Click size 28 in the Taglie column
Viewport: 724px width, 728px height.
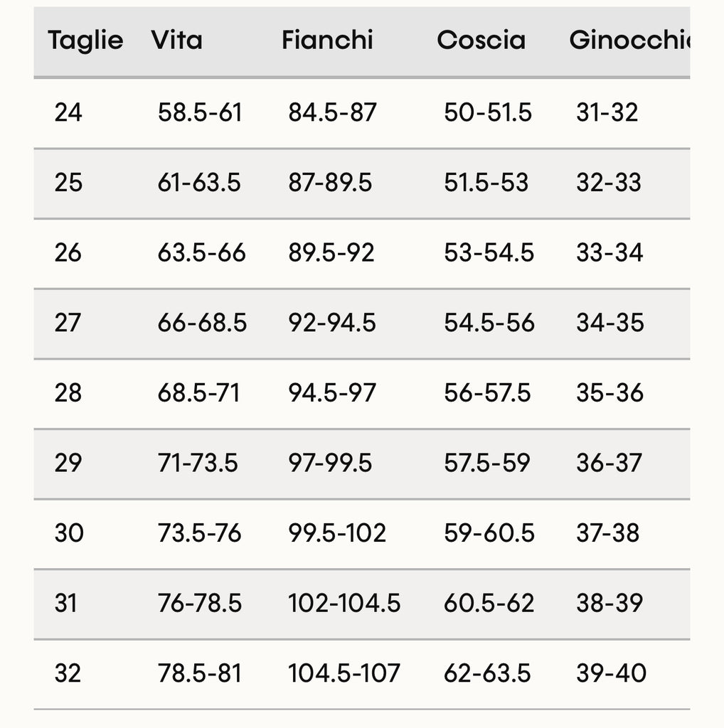point(68,392)
